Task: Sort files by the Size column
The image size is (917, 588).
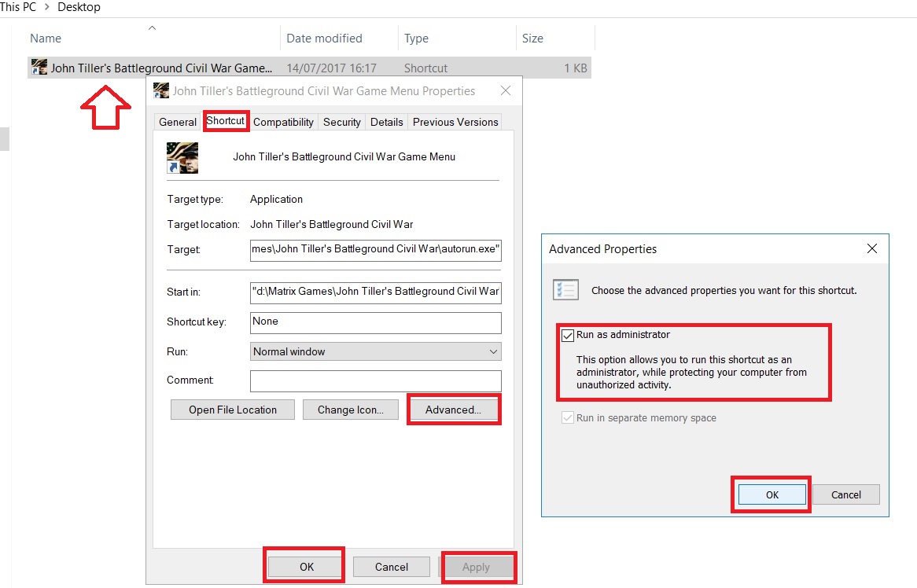Action: 532,39
